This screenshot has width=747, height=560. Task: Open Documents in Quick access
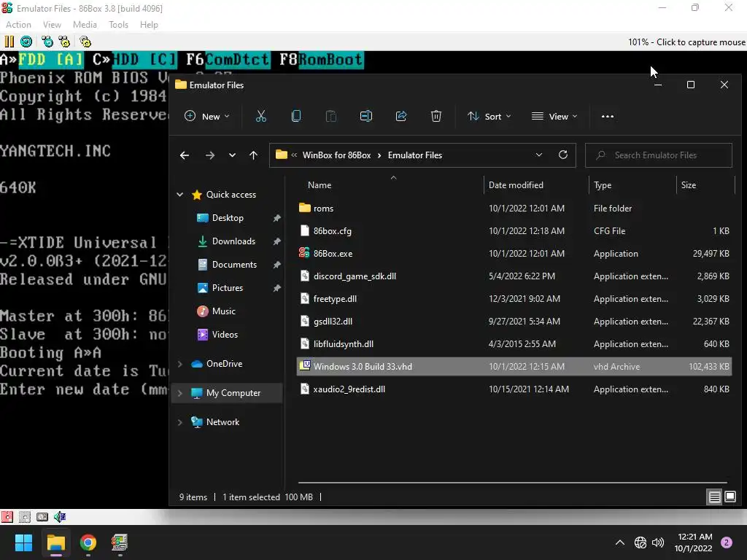(x=227, y=265)
